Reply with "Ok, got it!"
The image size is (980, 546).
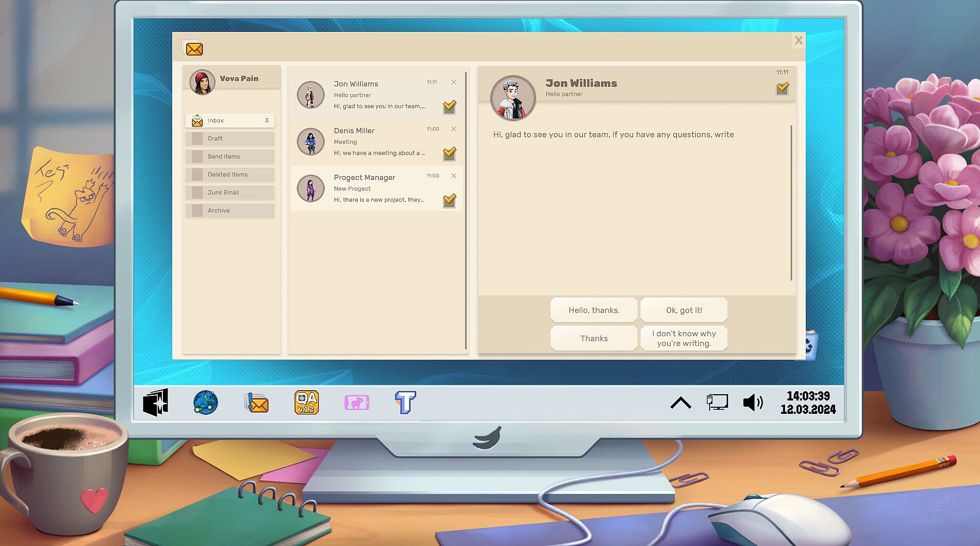(x=684, y=310)
